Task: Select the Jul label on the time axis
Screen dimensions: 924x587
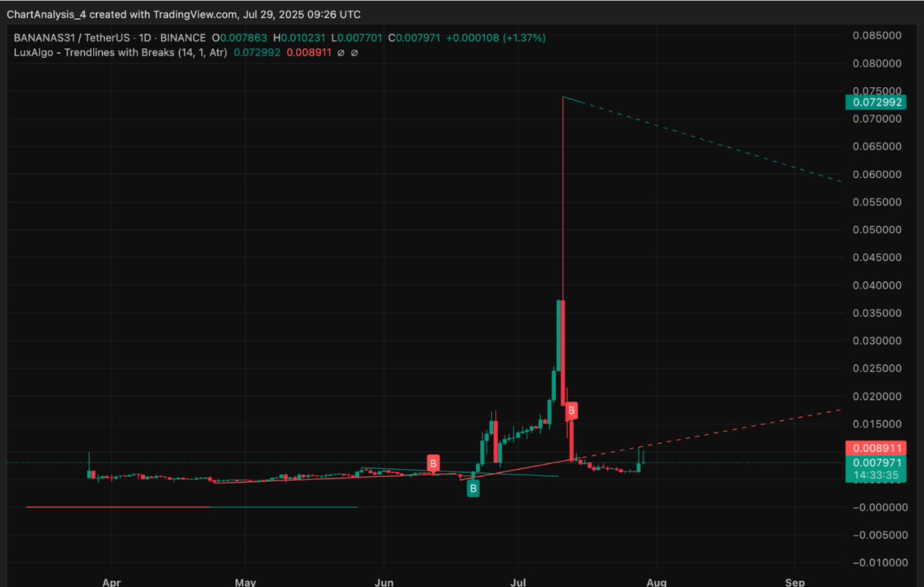Action: click(518, 582)
